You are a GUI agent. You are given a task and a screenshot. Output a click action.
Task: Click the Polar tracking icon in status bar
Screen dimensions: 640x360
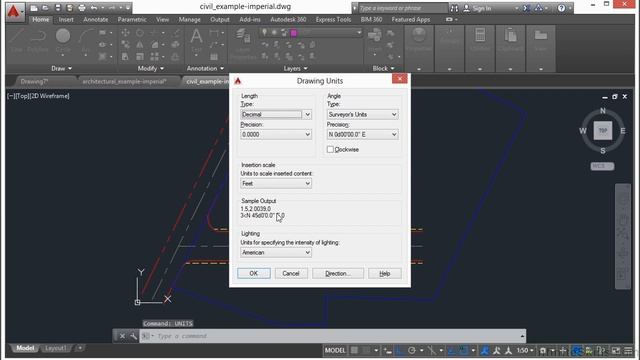[x=411, y=351]
